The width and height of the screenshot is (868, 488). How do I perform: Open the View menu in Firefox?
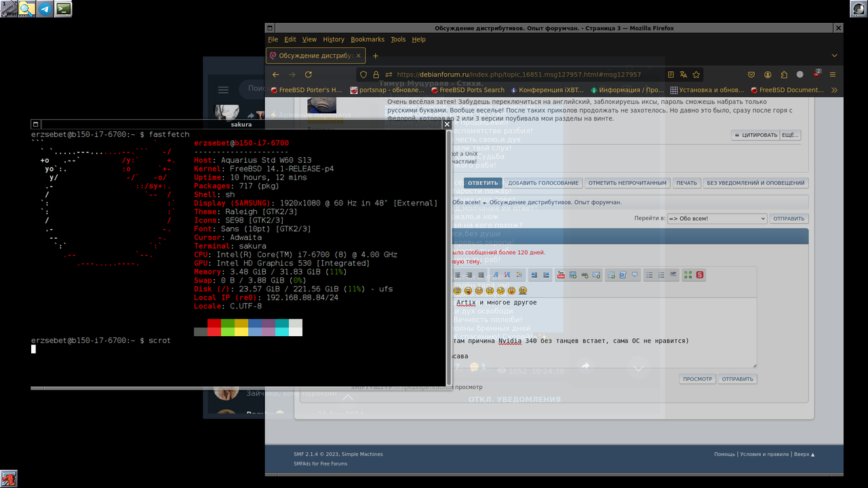pyautogui.click(x=309, y=39)
